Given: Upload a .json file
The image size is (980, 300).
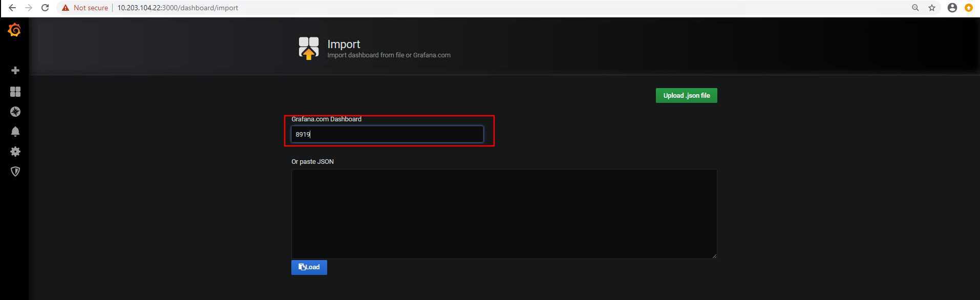Looking at the screenshot, I should coord(686,95).
